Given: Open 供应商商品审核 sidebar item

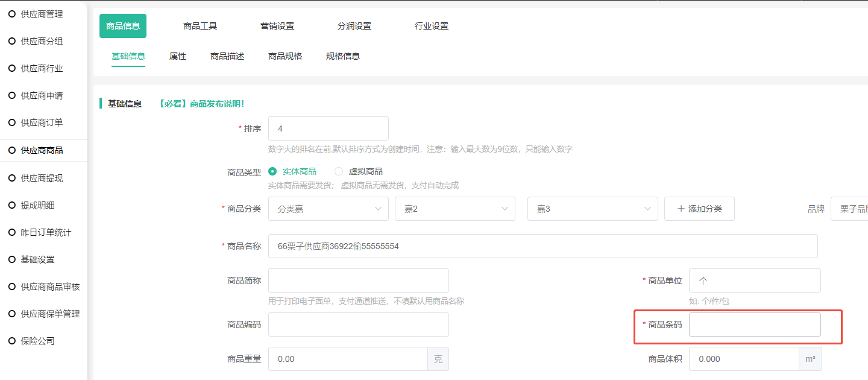Looking at the screenshot, I should pyautogui.click(x=50, y=287).
